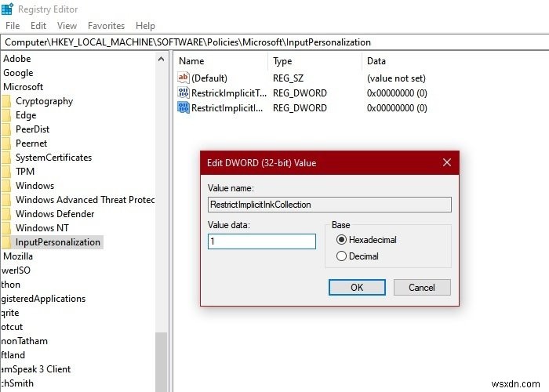Click the registry path address bar
Screen dimensions: 549x392
(x=274, y=42)
